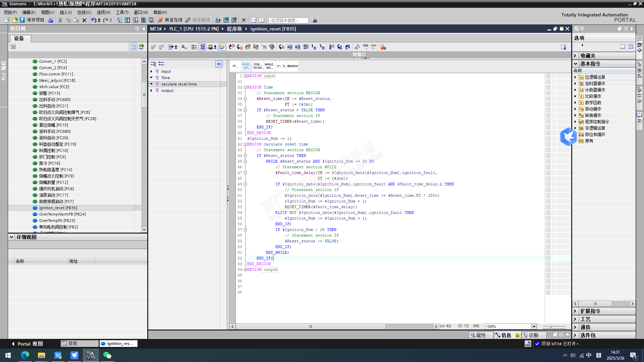Click the project search input field

click(288, 20)
